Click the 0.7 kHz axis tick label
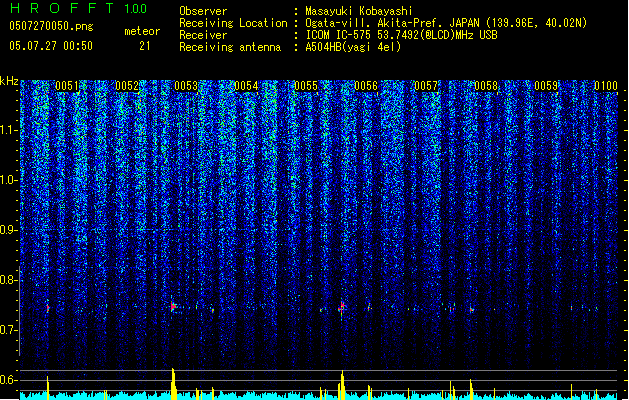The height and width of the screenshot is (400, 629). coord(9,330)
